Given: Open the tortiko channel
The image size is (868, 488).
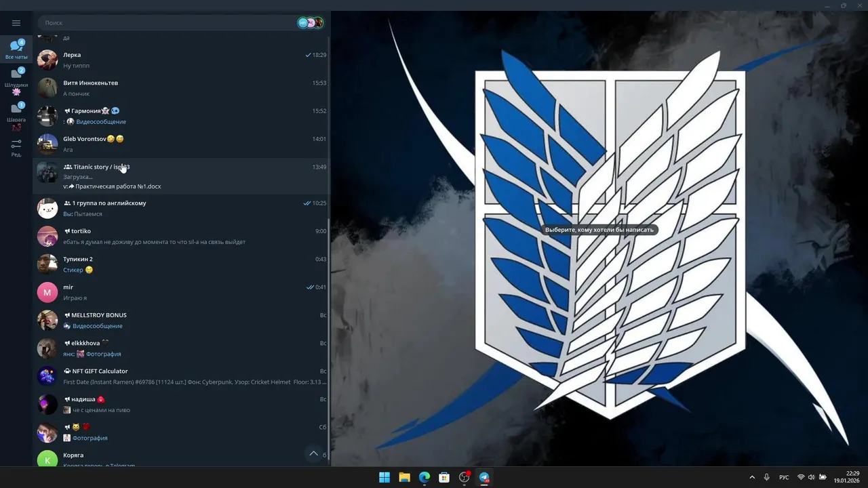Looking at the screenshot, I should [x=181, y=237].
